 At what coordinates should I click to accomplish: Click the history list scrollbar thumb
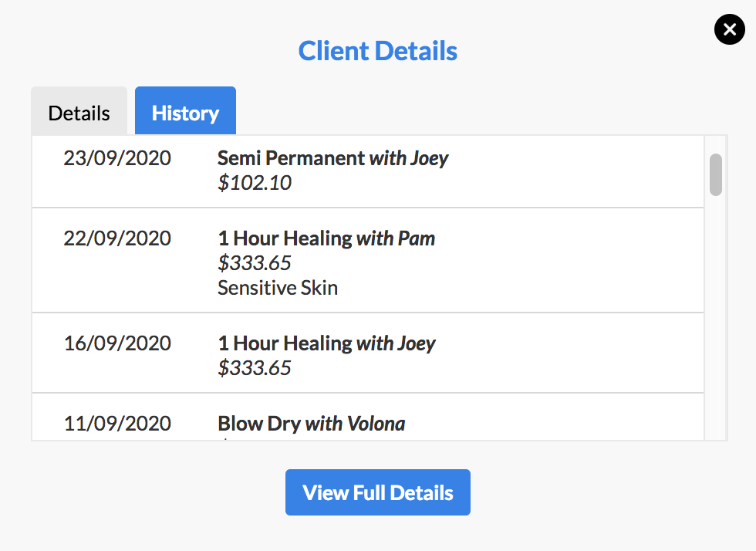coord(716,174)
